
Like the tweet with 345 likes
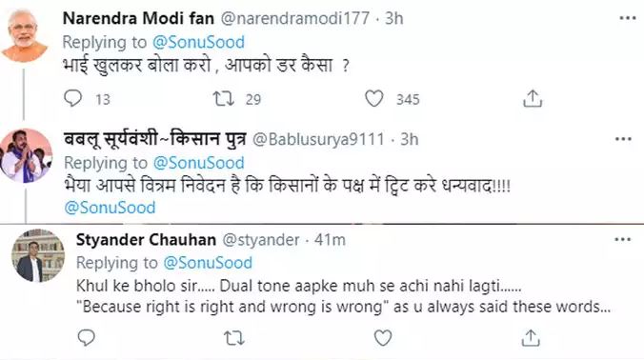point(374,99)
